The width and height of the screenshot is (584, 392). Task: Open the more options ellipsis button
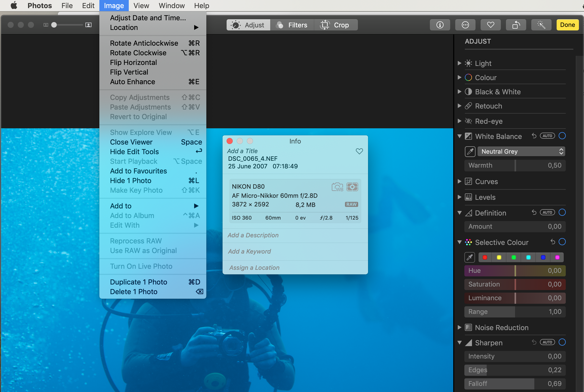point(465,25)
